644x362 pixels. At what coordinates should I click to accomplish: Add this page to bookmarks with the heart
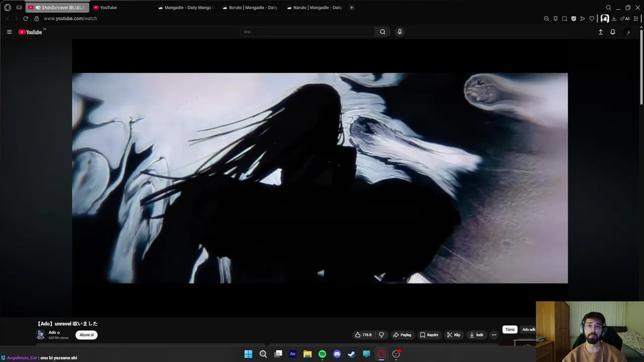point(592,19)
